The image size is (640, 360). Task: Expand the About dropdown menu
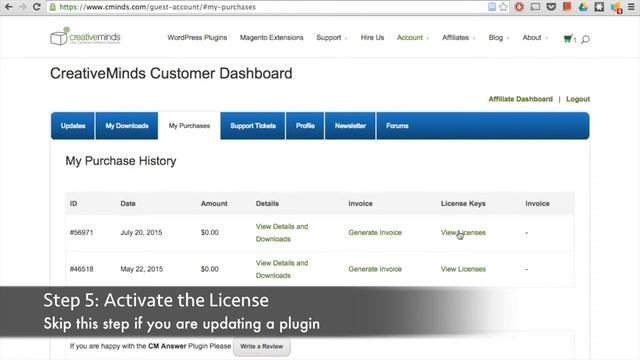535,38
